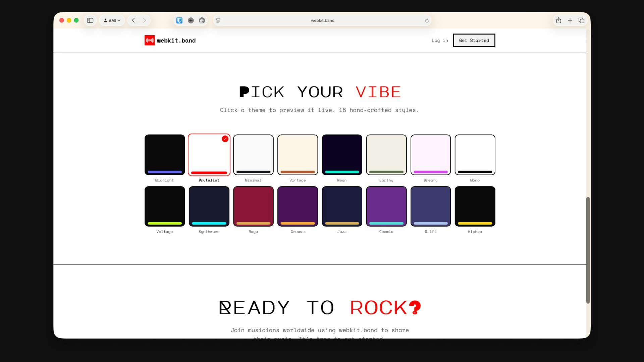This screenshot has width=644, height=362.
Task: Switch to the Neon theme
Action: 342,155
